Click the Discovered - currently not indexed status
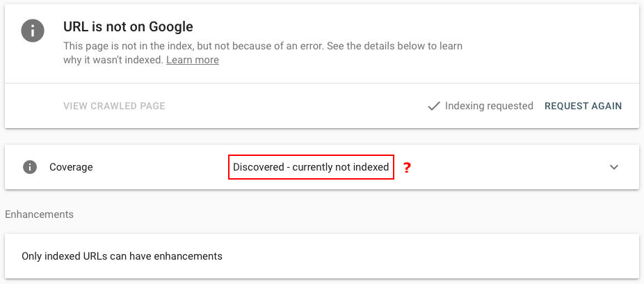The width and height of the screenshot is (644, 284). click(311, 167)
